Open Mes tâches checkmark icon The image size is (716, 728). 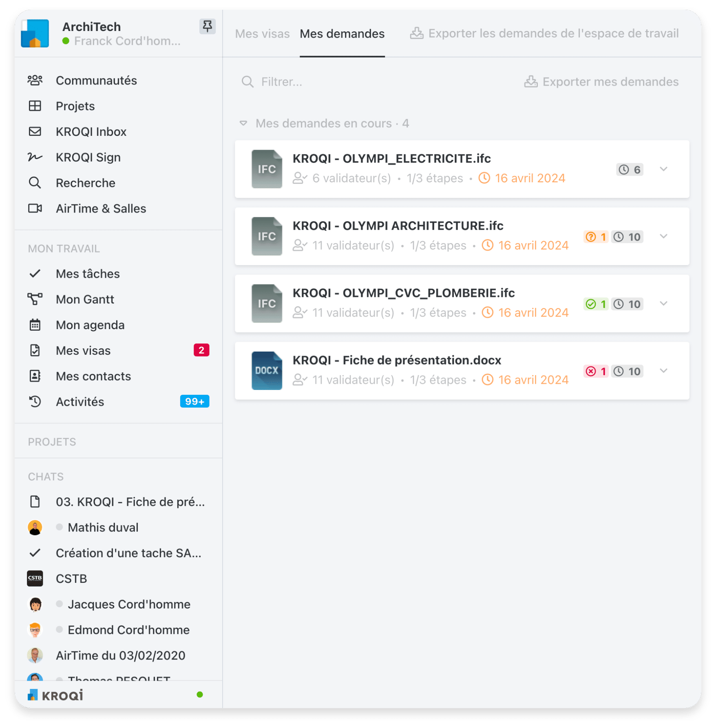coord(35,274)
